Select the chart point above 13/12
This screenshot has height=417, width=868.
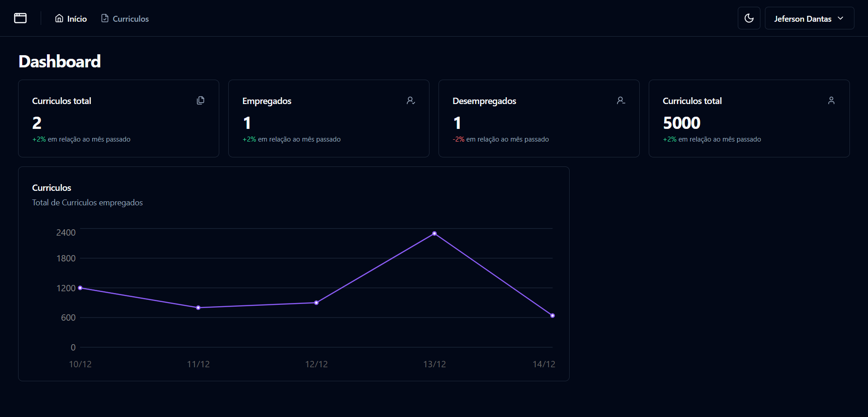[x=434, y=233]
